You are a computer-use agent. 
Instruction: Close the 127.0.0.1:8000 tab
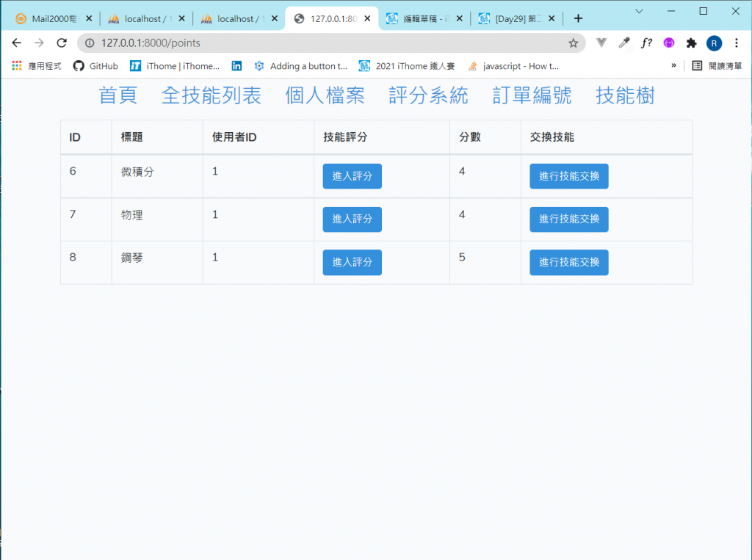(367, 18)
